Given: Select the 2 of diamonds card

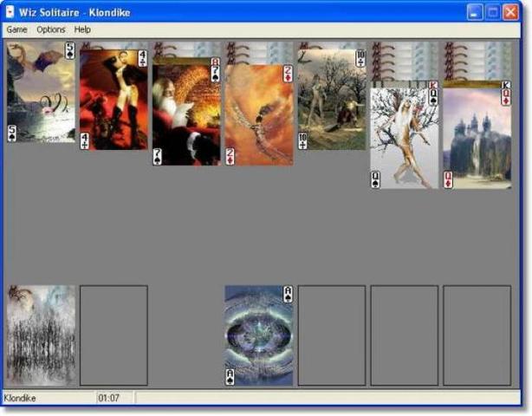Looking at the screenshot, I should [259, 117].
